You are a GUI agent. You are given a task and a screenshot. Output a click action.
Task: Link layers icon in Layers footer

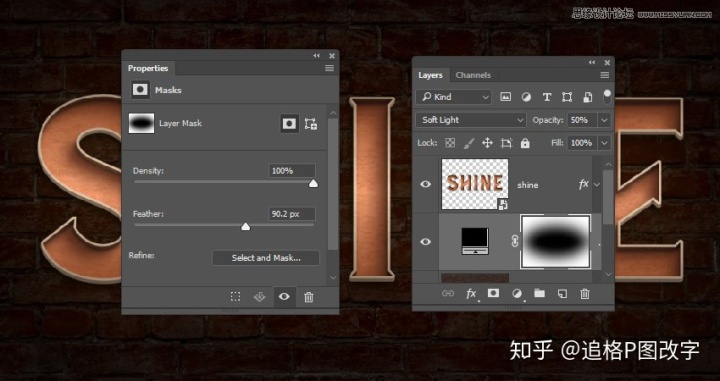click(x=448, y=293)
